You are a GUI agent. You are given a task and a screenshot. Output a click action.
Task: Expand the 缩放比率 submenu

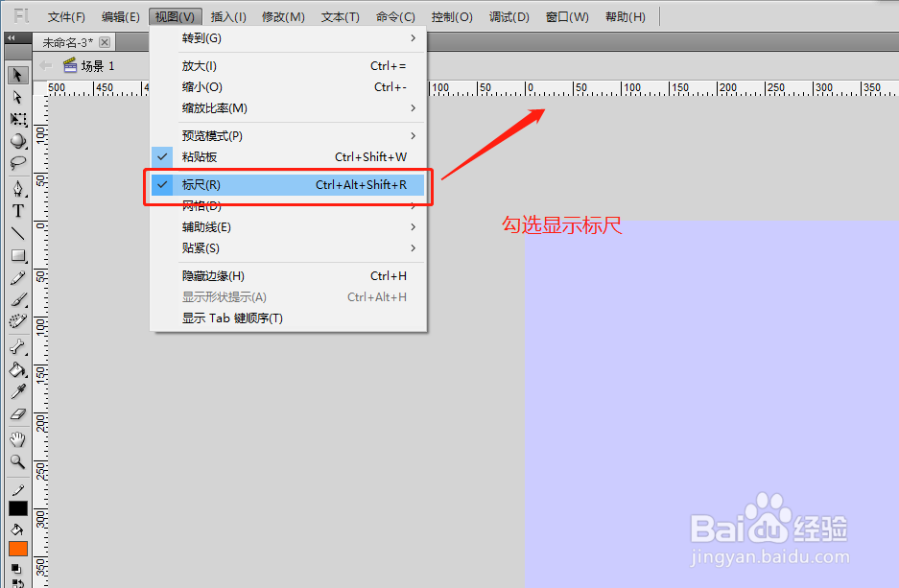[202, 108]
